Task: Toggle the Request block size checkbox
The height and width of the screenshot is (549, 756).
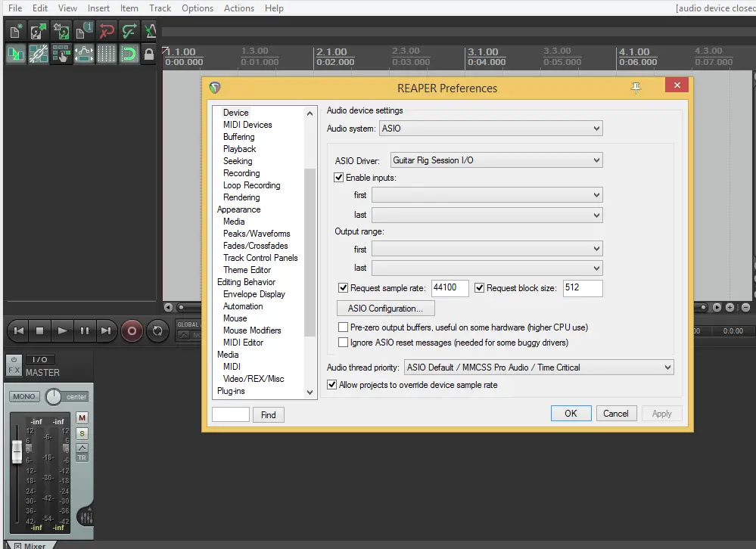Action: tap(479, 288)
